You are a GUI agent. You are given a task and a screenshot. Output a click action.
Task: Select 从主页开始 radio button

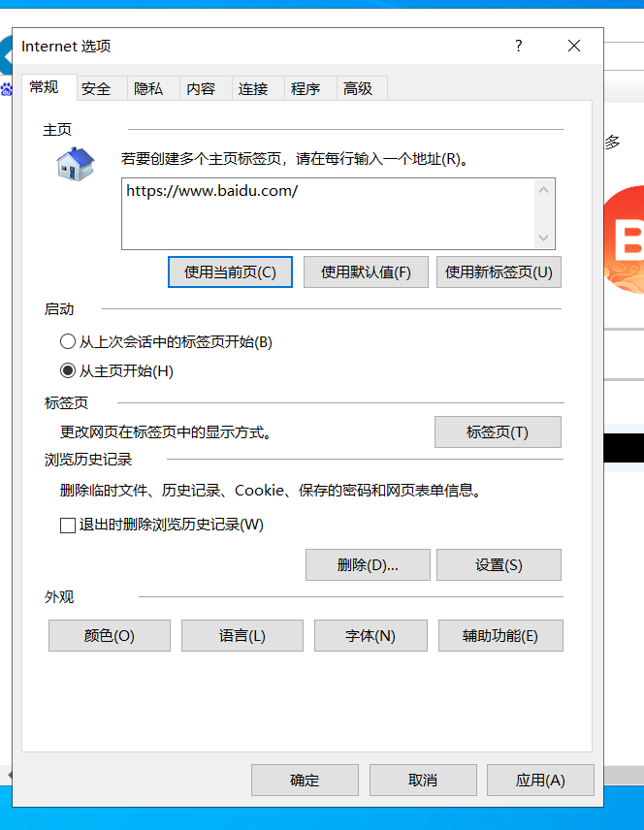(x=68, y=370)
